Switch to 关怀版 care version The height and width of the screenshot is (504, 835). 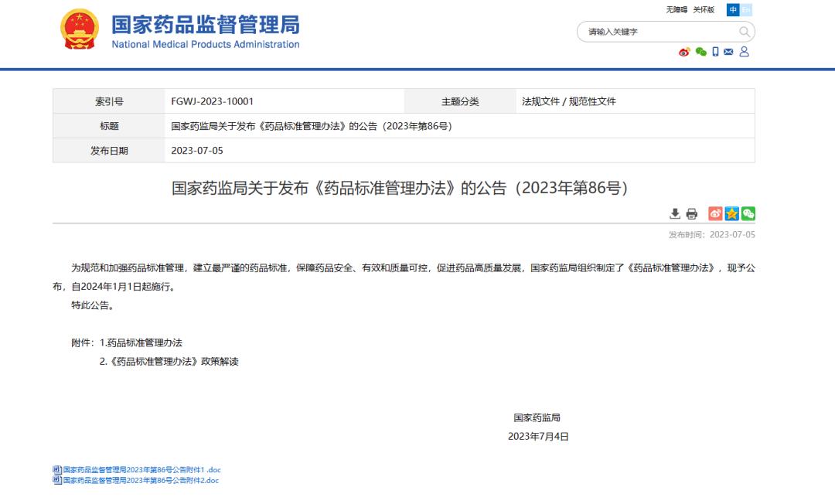[x=704, y=10]
